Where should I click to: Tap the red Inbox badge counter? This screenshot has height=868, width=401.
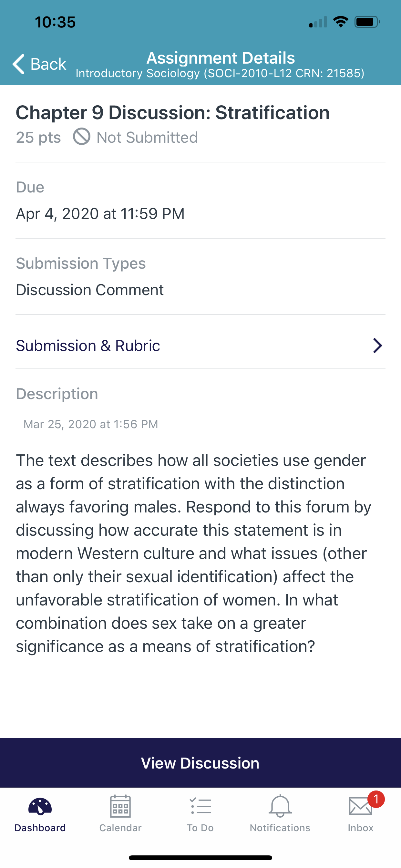click(x=376, y=799)
